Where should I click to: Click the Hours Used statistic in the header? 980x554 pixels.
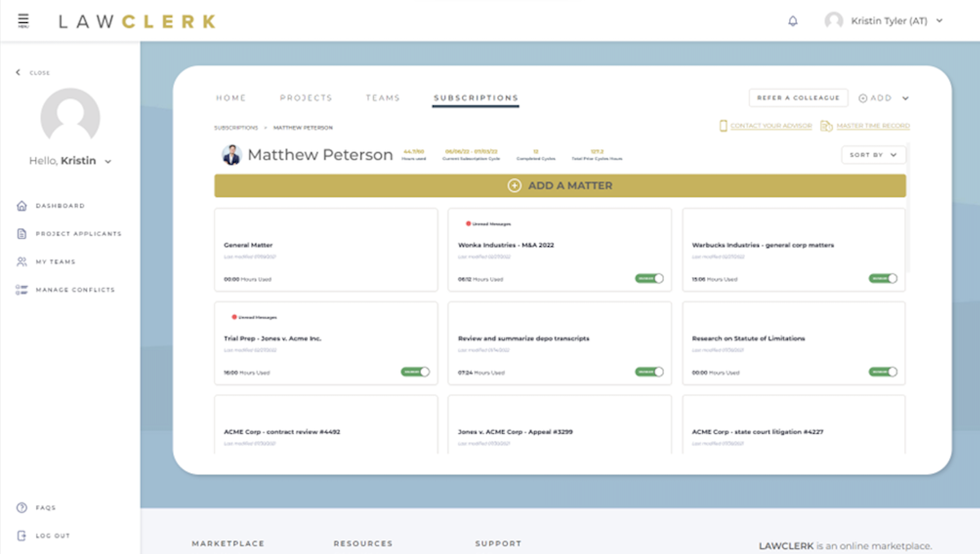pyautogui.click(x=414, y=154)
